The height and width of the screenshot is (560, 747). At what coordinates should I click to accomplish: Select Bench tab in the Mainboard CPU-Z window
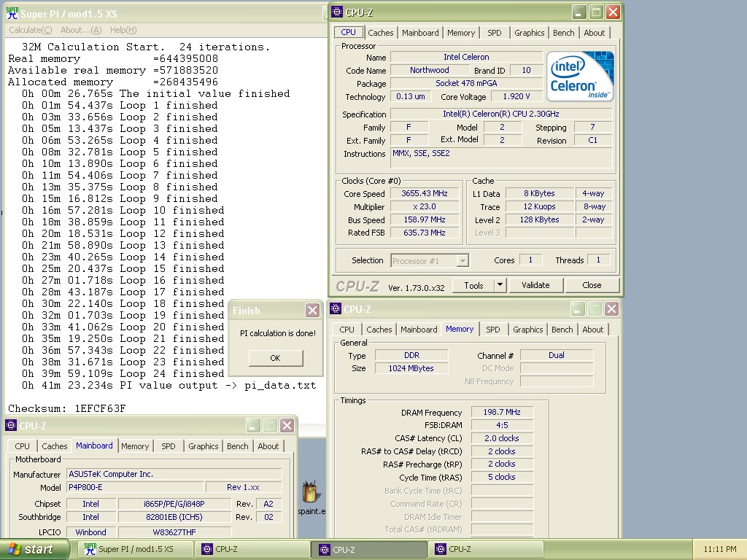point(237,446)
